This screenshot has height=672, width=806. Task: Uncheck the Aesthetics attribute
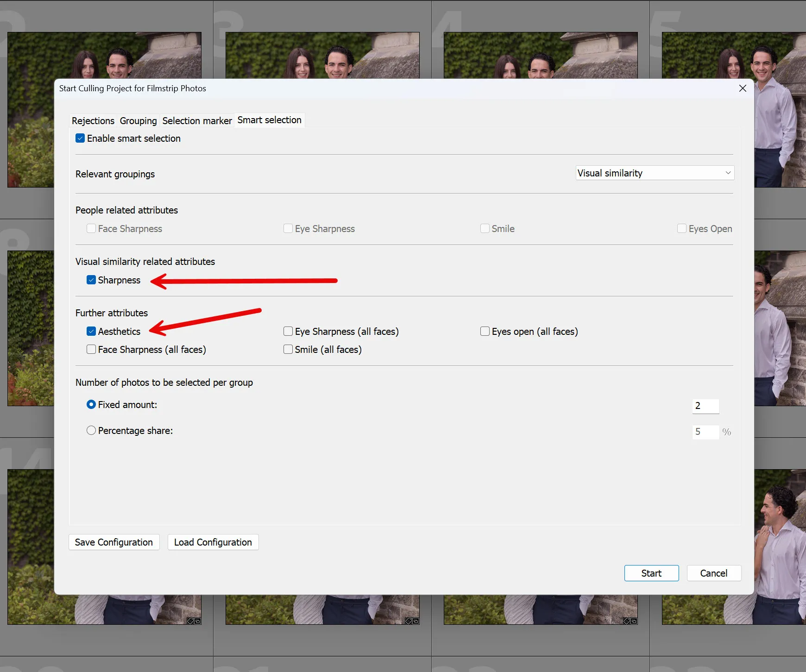tap(91, 331)
